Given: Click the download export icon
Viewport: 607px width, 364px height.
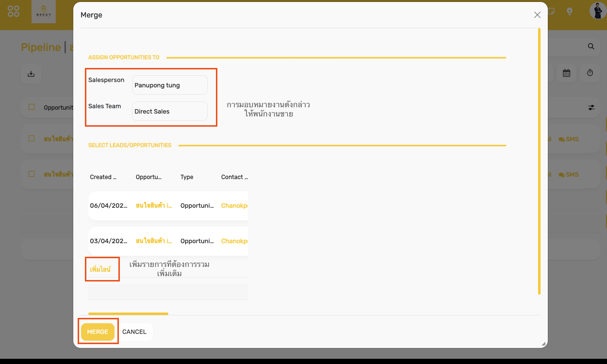Looking at the screenshot, I should point(31,74).
